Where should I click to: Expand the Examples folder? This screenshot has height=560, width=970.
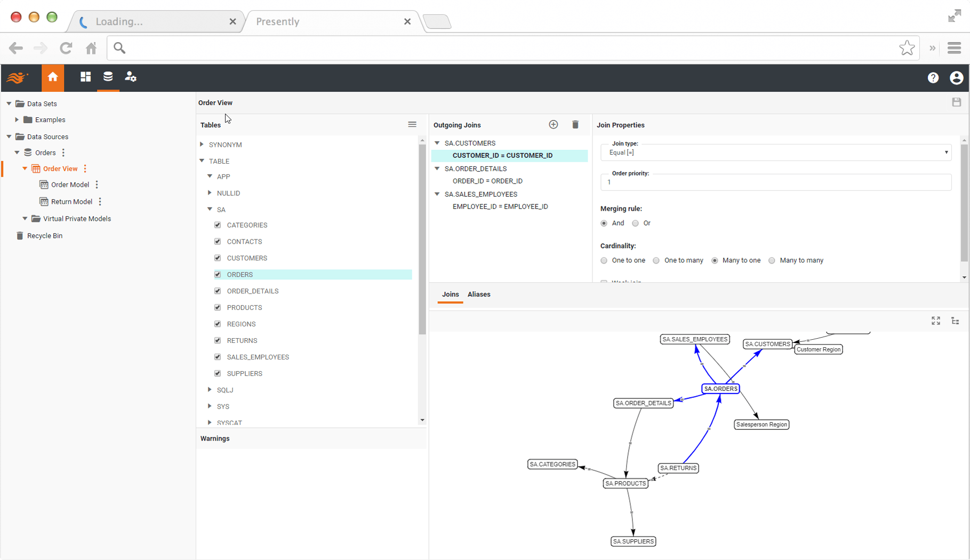(x=17, y=119)
